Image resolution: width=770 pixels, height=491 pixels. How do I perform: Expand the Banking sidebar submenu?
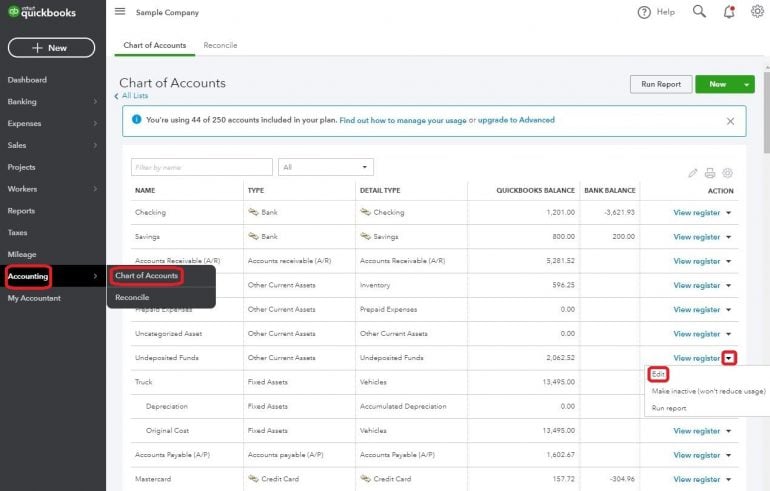point(95,101)
